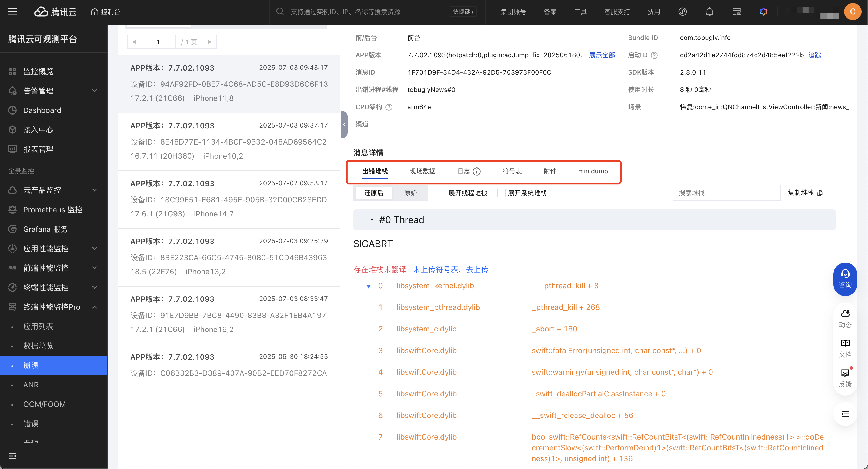Image resolution: width=868 pixels, height=469 pixels.
Task: Click the 搜索堆栈 search field
Action: pyautogui.click(x=726, y=193)
